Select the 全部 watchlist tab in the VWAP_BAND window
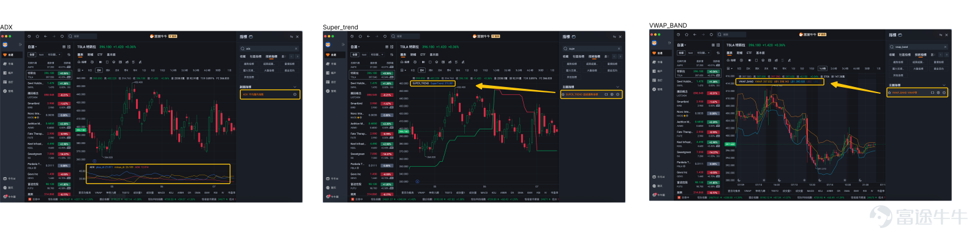 point(681,53)
